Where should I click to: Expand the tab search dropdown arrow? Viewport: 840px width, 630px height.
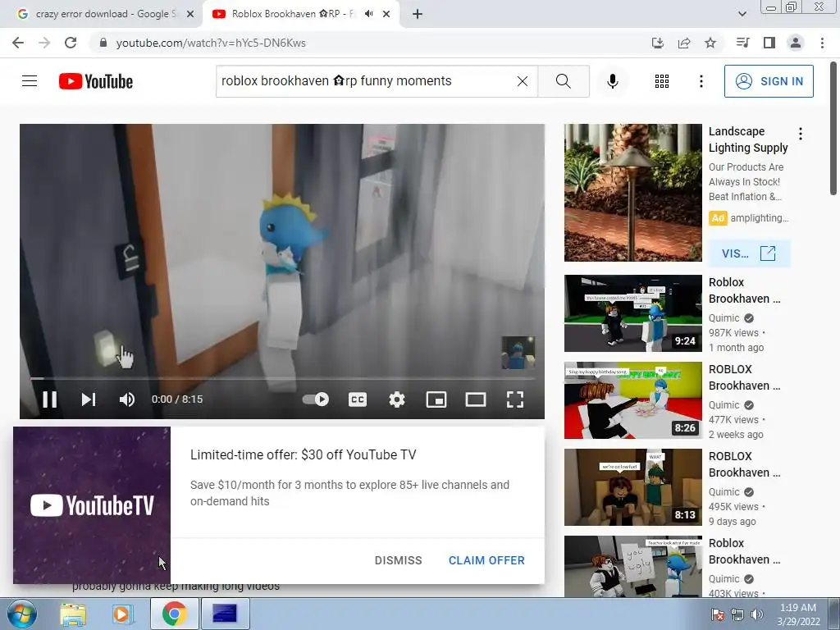point(742,14)
